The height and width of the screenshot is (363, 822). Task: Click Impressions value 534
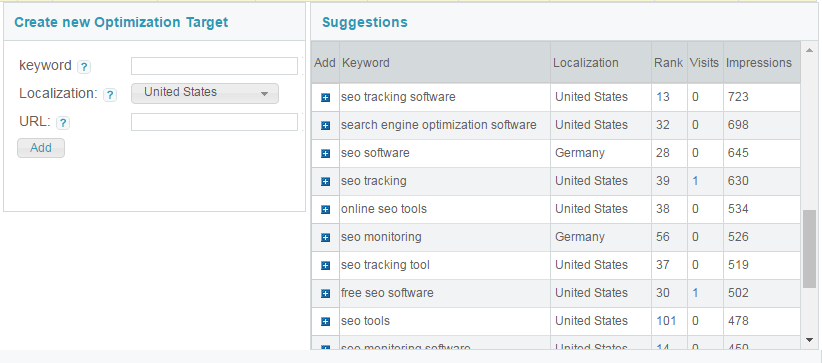738,209
